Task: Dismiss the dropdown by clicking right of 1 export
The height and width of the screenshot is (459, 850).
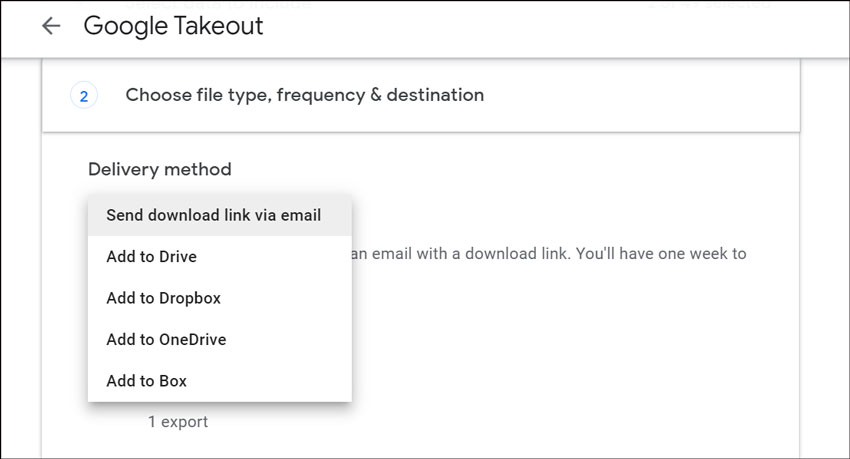Action: point(500,422)
